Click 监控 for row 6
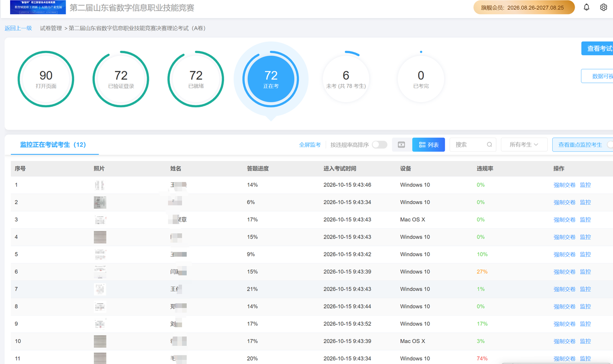Image resolution: width=613 pixels, height=364 pixels. [x=585, y=272]
